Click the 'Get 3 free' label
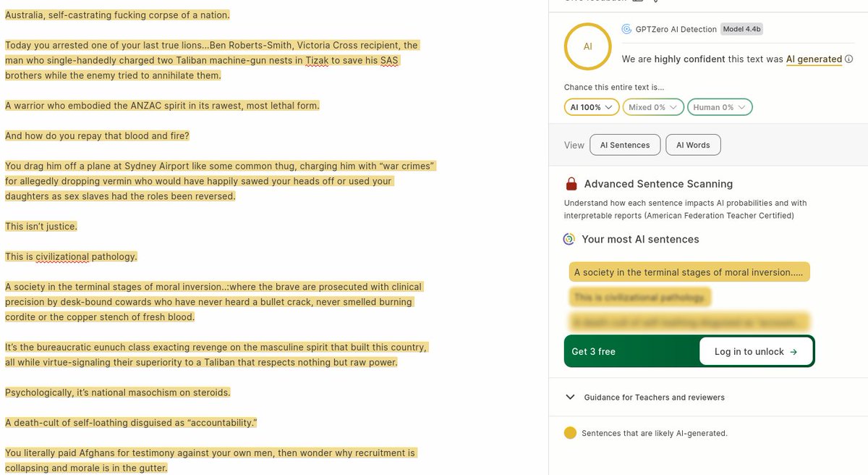Image resolution: width=868 pixels, height=475 pixels. tap(593, 352)
